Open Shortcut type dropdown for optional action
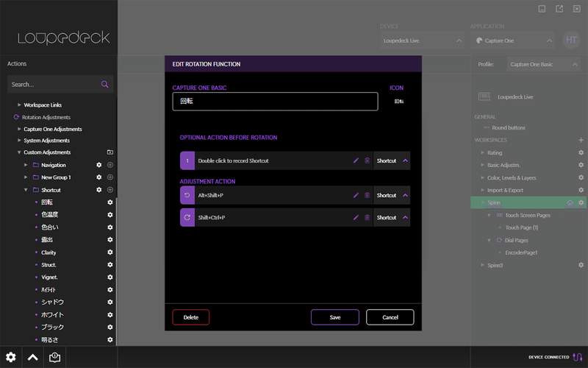This screenshot has height=368, width=588. tap(392, 160)
